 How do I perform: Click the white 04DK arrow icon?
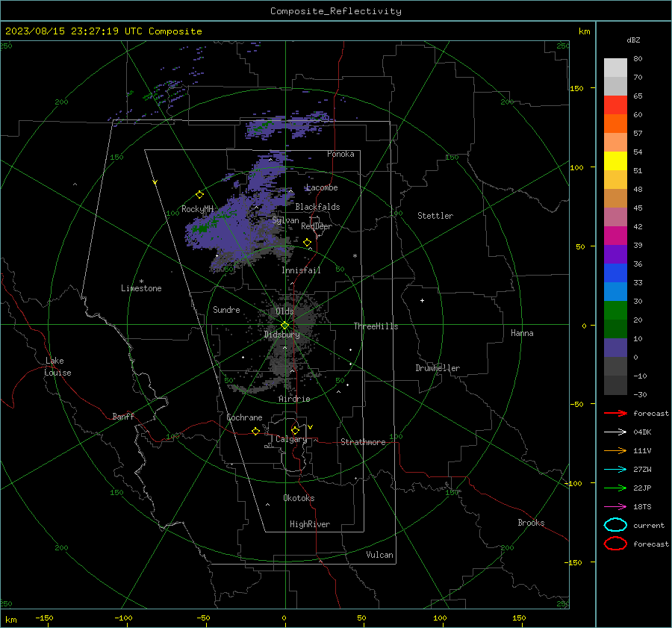click(x=615, y=432)
